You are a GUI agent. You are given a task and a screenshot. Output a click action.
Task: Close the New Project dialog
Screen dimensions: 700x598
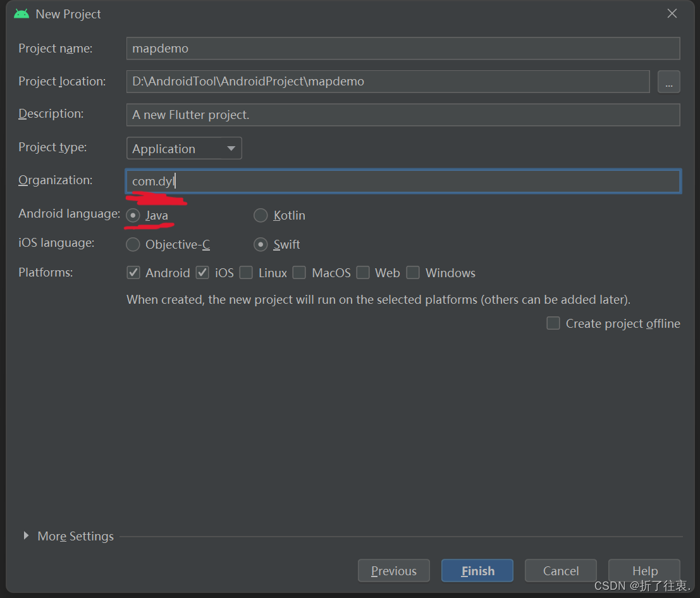click(672, 14)
